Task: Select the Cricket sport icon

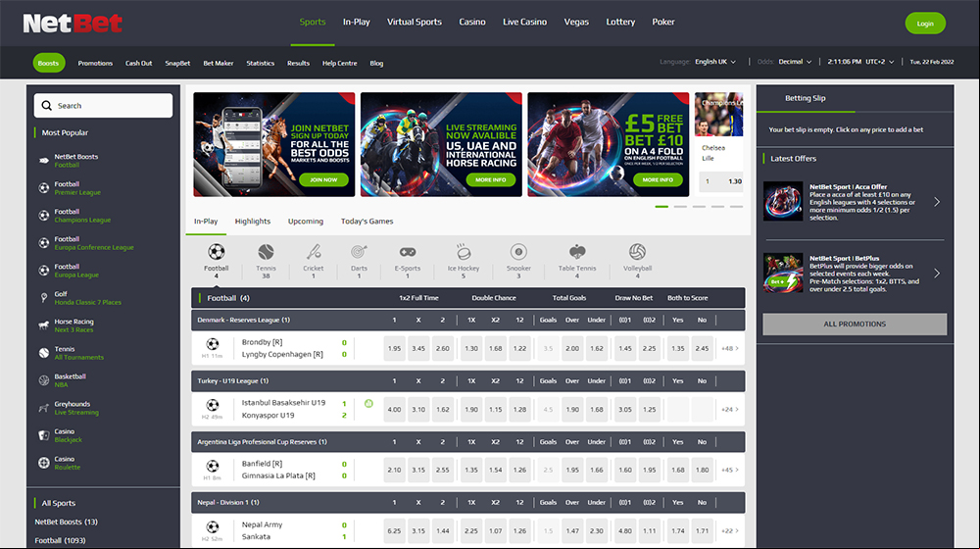Action: pyautogui.click(x=314, y=252)
